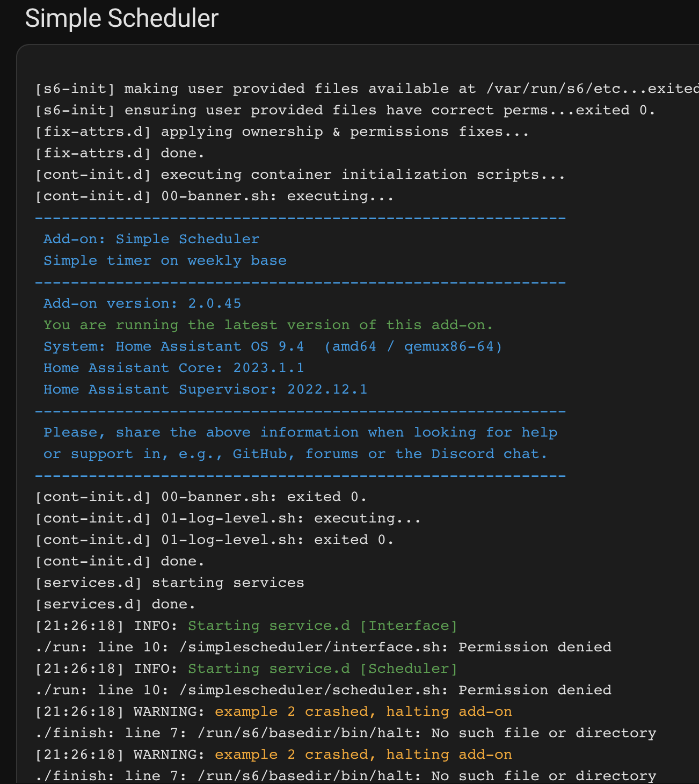The width and height of the screenshot is (699, 784).
Task: Click the Add-on: Simple Scheduler banner line
Action: [x=151, y=239]
